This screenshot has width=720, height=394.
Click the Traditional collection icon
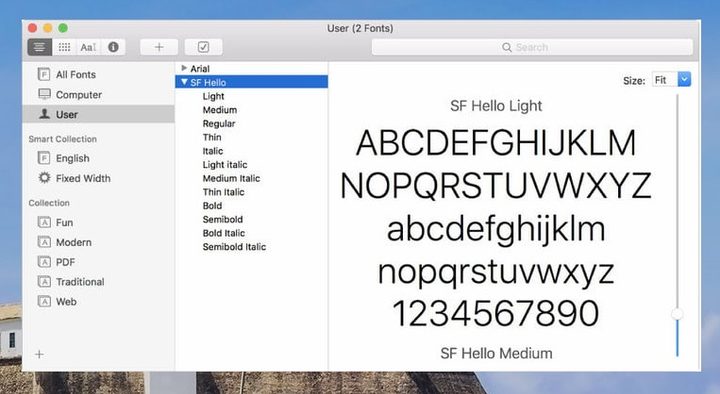click(x=44, y=281)
